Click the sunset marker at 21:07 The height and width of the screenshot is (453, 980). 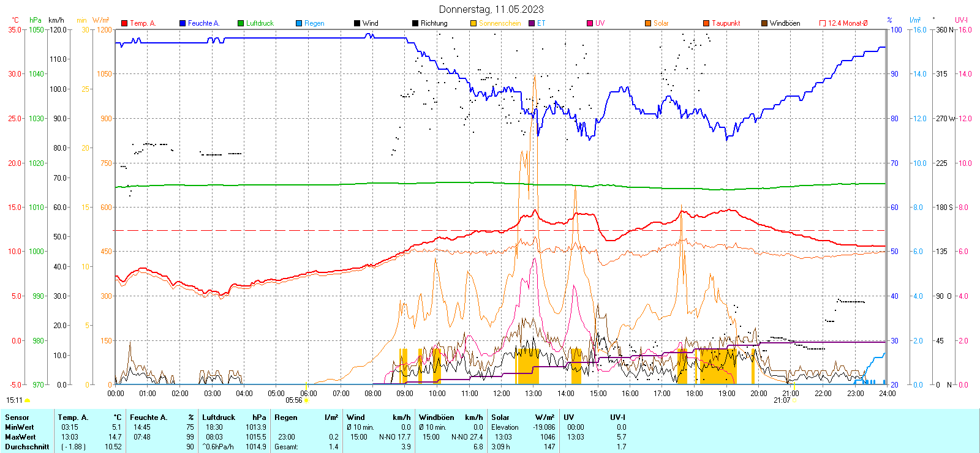(794, 400)
